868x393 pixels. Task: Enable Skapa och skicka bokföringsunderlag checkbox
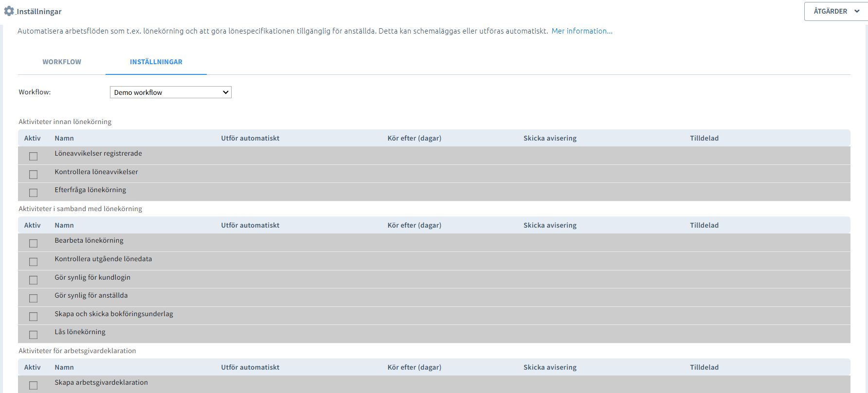33,316
